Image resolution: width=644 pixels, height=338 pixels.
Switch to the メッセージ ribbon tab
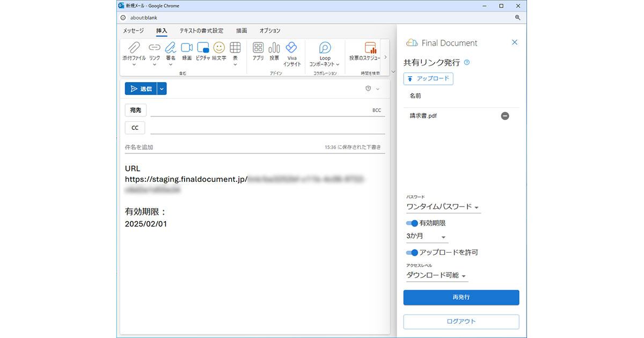click(x=134, y=31)
